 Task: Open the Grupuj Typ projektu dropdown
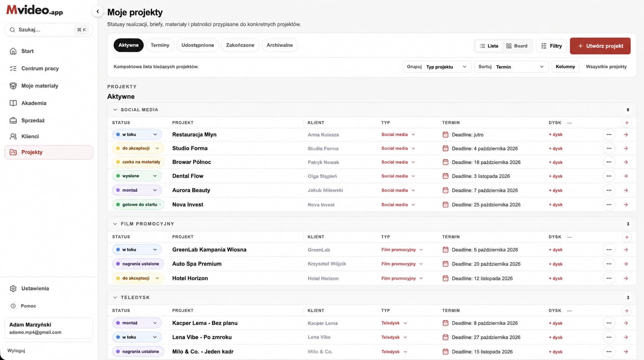437,67
